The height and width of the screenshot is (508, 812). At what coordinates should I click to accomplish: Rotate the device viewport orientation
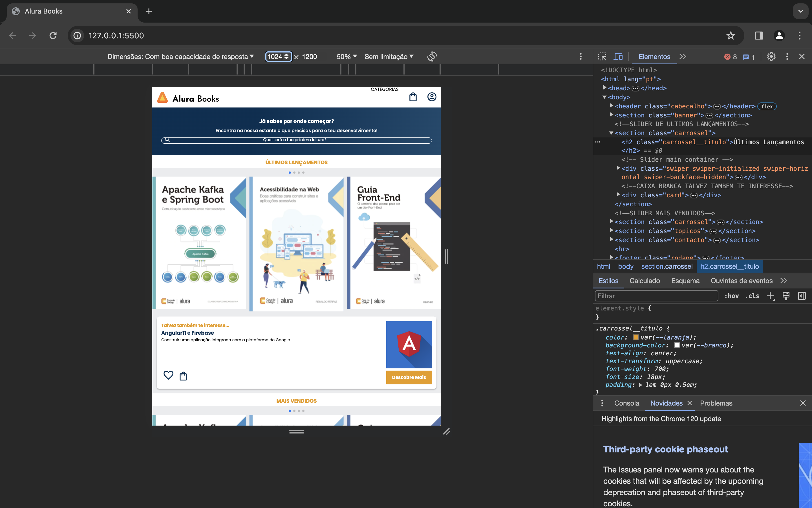pyautogui.click(x=432, y=56)
